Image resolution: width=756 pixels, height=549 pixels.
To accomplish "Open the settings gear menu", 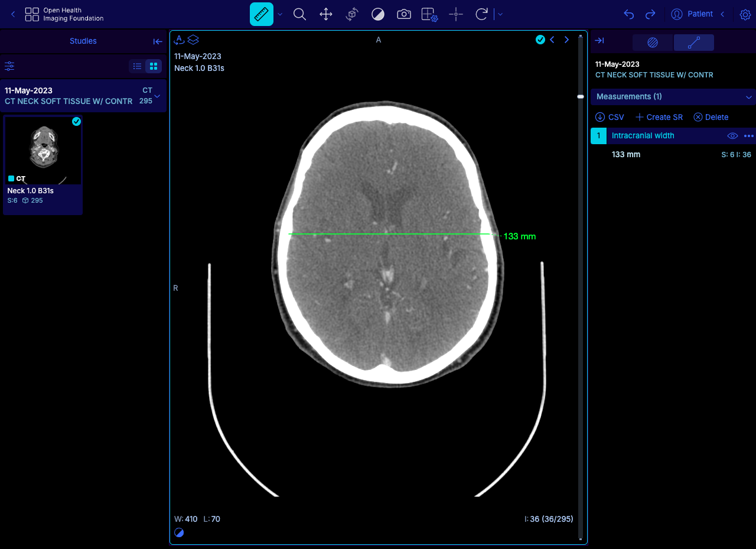I will tap(745, 14).
